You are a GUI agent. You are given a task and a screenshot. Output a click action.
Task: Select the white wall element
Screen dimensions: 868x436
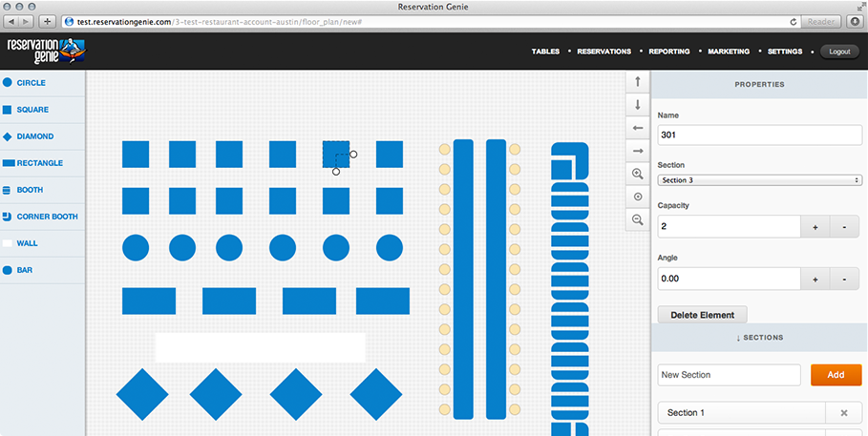point(261,347)
